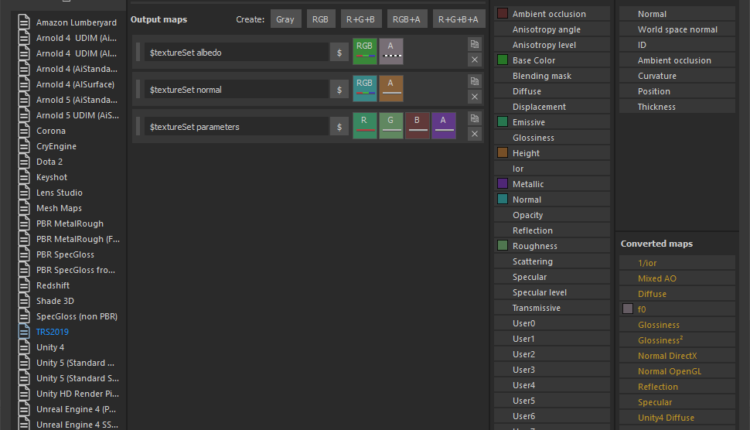Click the RGB channel of normal map
750x430 pixels.
(365, 88)
